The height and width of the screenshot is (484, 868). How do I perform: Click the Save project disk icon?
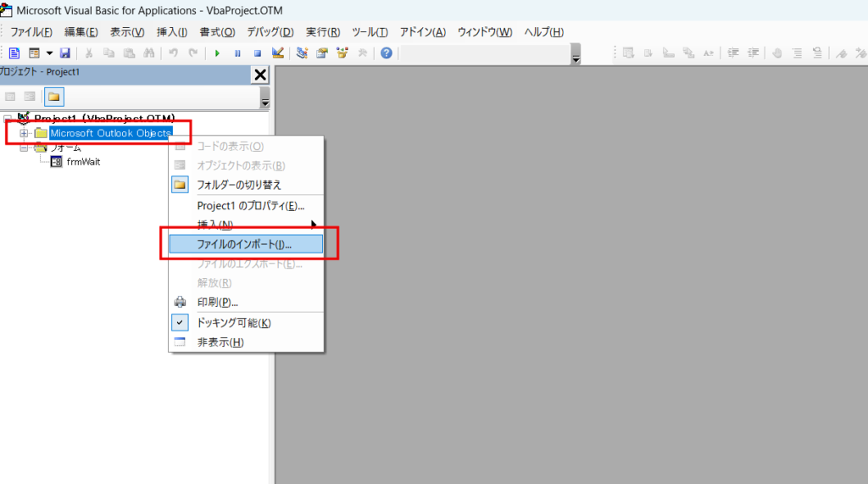[x=64, y=53]
